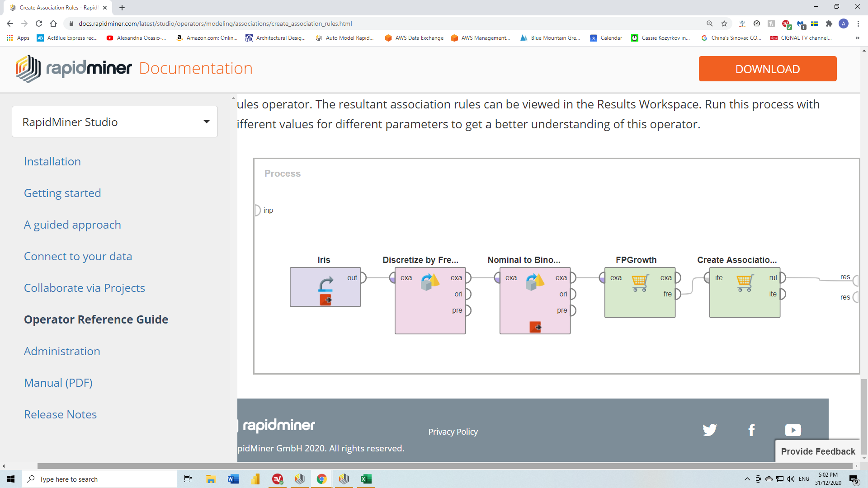Switch to Chrome on the taskbar

[x=322, y=479]
